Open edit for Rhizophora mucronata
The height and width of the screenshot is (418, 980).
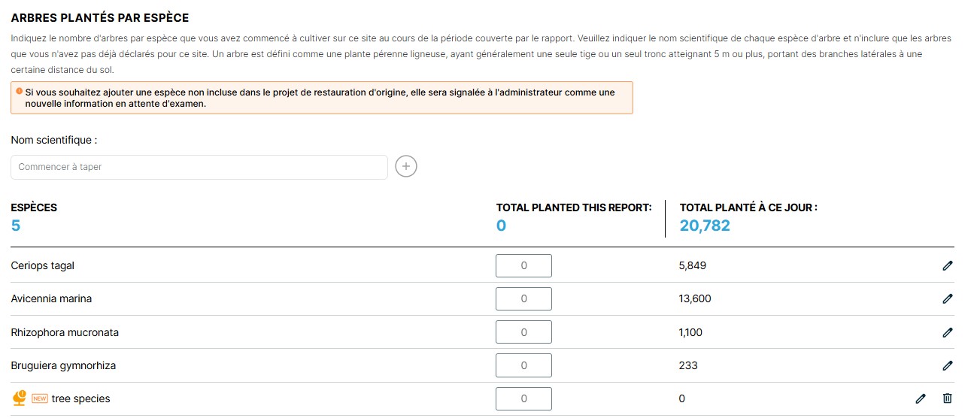click(x=948, y=332)
